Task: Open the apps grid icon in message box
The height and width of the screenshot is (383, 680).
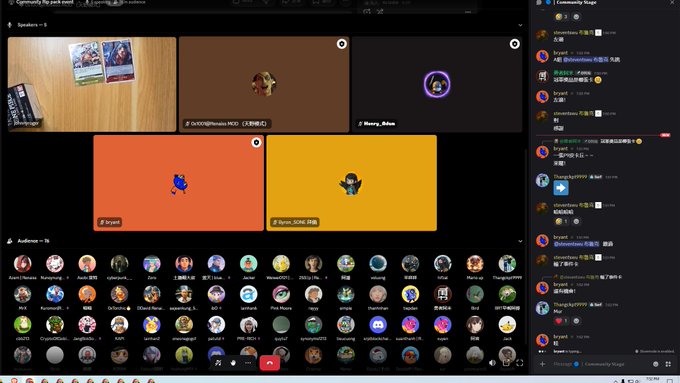Action: pyautogui.click(x=668, y=364)
